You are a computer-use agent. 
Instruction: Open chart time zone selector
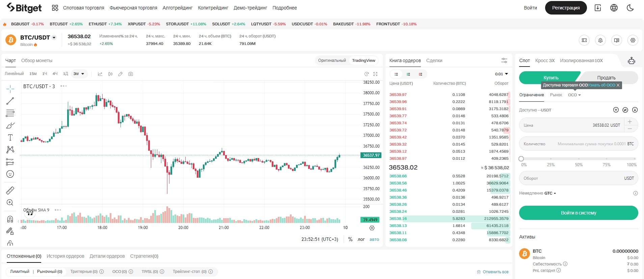click(x=320, y=239)
